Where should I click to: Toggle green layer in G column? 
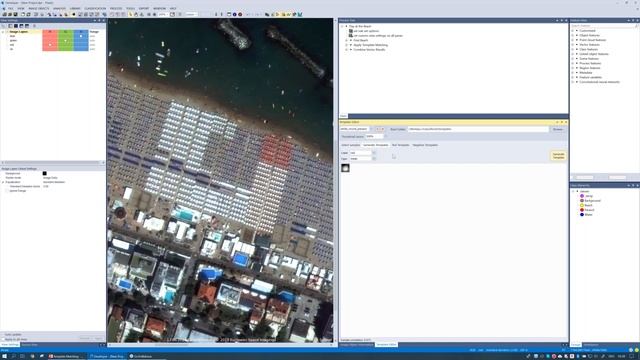65,40
